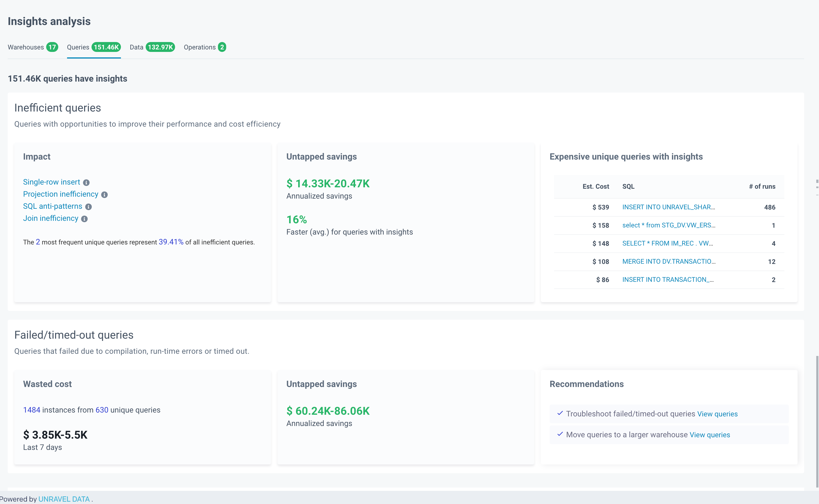The image size is (819, 504).
Task: Open the select * from STG_DV.VW_ERS query
Action: (669, 225)
